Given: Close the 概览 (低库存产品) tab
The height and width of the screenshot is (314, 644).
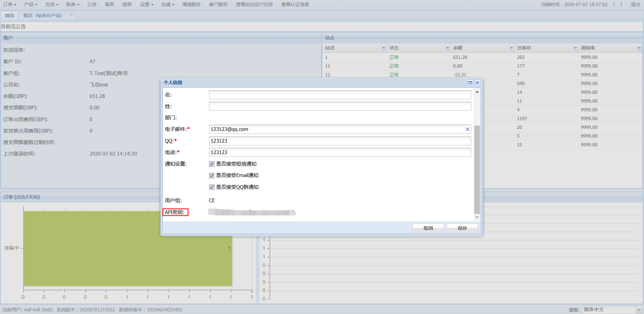Looking at the screenshot, I should pos(71,15).
